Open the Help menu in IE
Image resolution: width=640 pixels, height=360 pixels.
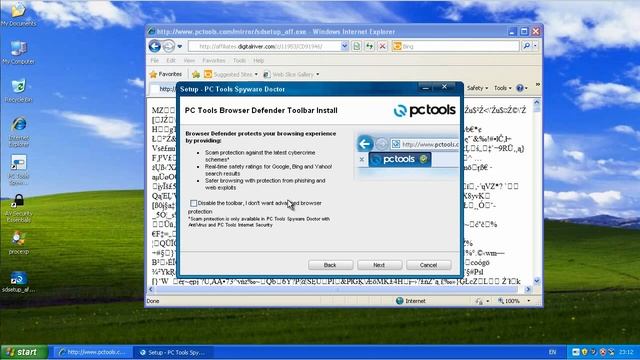(258, 60)
